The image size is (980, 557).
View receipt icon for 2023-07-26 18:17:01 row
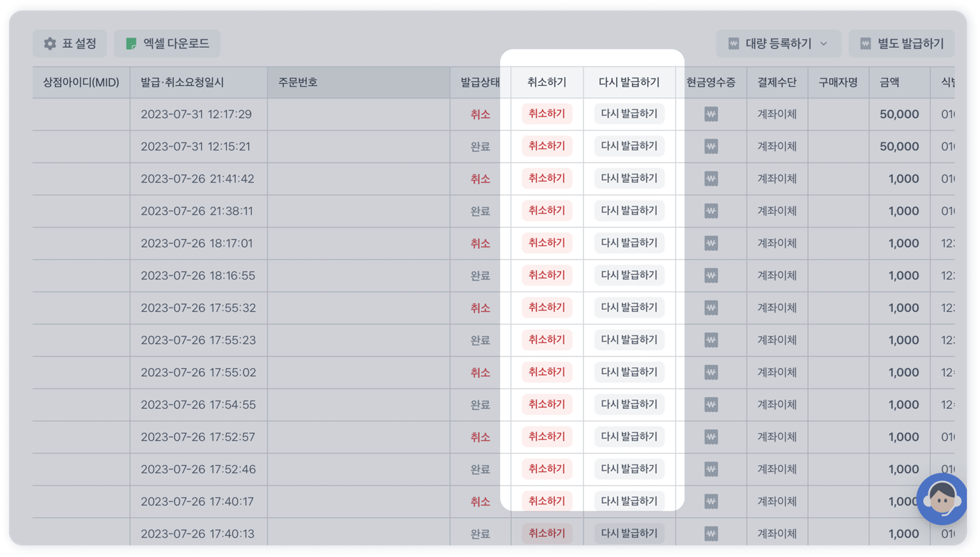pyautogui.click(x=711, y=243)
